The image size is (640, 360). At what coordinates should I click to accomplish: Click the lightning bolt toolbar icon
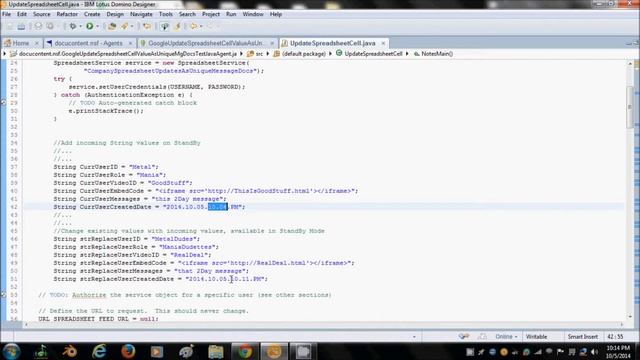pyautogui.click(x=177, y=27)
